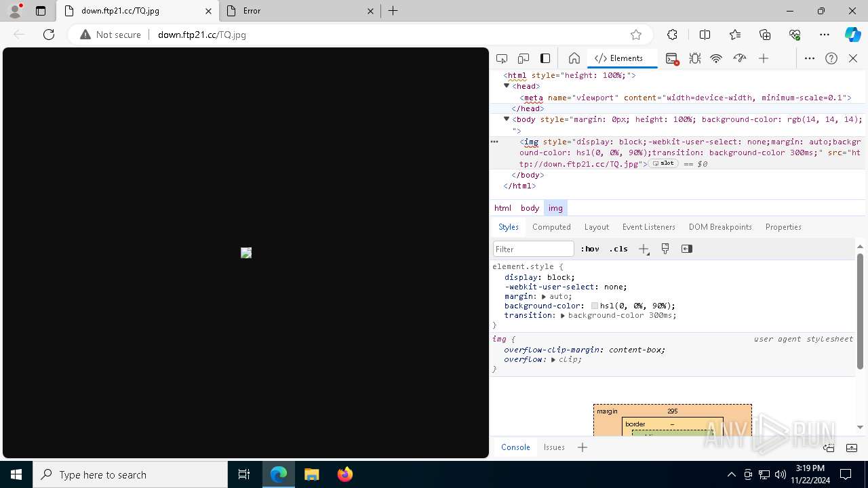Open Edge Settings and more menu

[x=825, y=35]
